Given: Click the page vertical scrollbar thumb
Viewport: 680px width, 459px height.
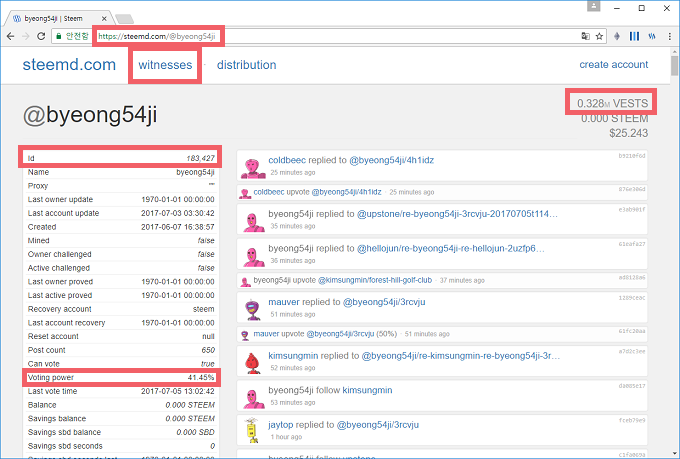Looking at the screenshot, I should (674, 66).
